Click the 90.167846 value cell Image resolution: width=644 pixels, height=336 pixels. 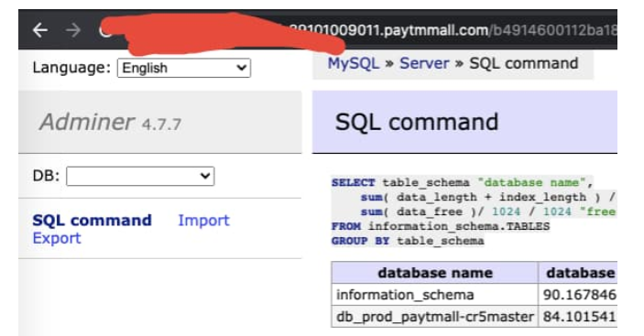coord(578,295)
